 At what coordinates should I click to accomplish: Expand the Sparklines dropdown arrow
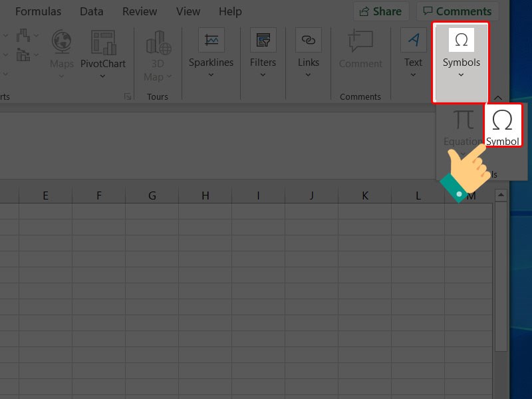(211, 74)
